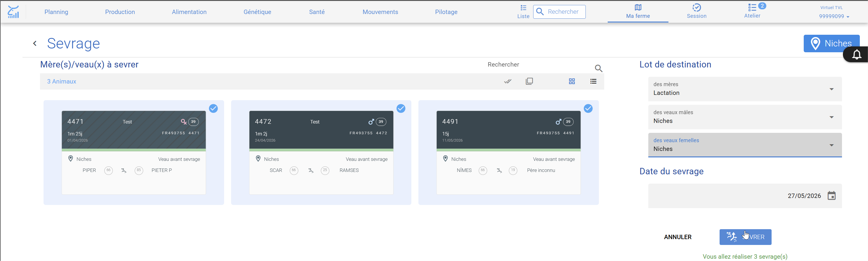Go back with the arrow beside Sevrage
The image size is (868, 261).
pyautogui.click(x=35, y=43)
